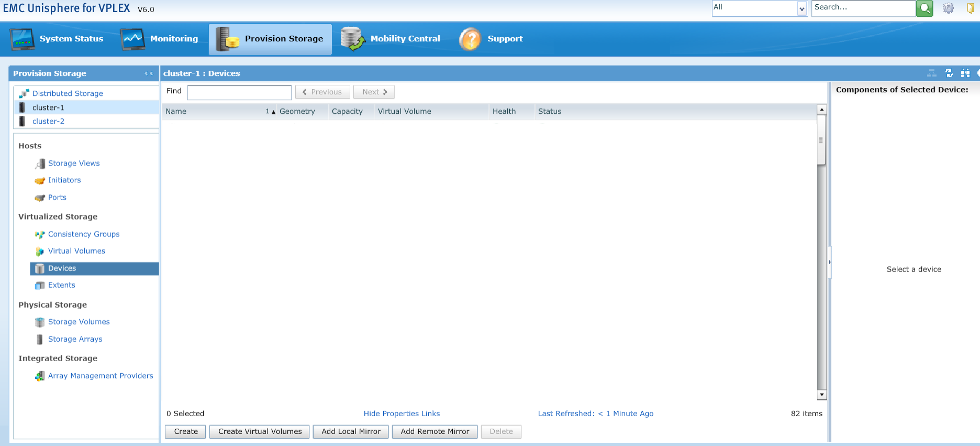Viewport: 980px width, 446px height.
Task: Click the Extents icon
Action: tap(40, 285)
